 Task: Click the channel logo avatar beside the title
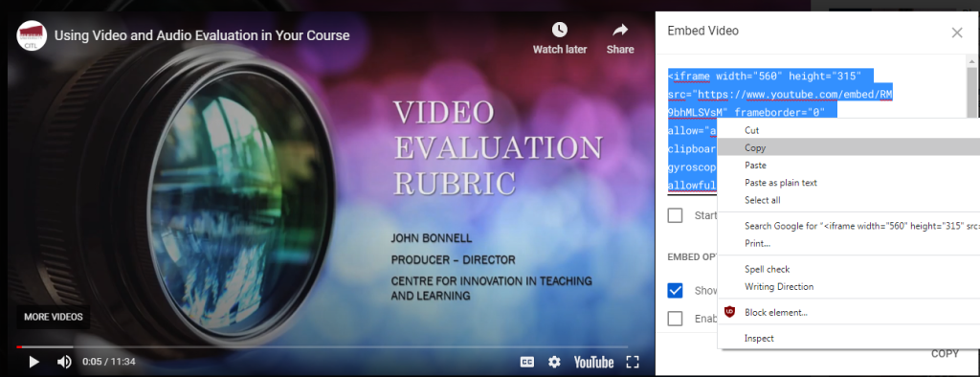tap(32, 35)
